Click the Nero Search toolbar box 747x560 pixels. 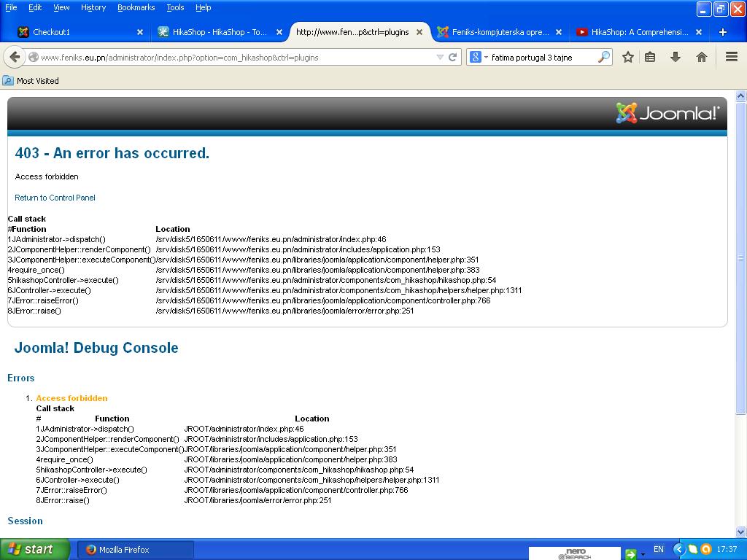tap(575, 553)
